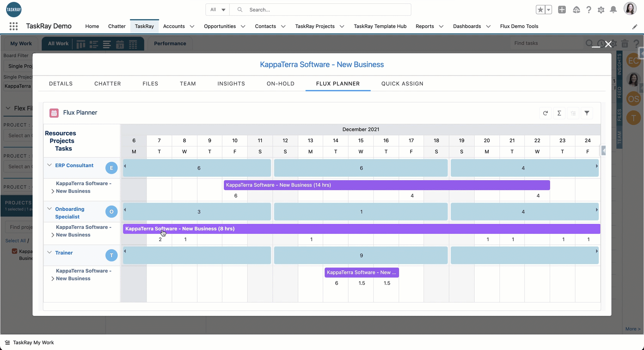Focus the global Search field
The image size is (644, 350).
[x=320, y=10]
